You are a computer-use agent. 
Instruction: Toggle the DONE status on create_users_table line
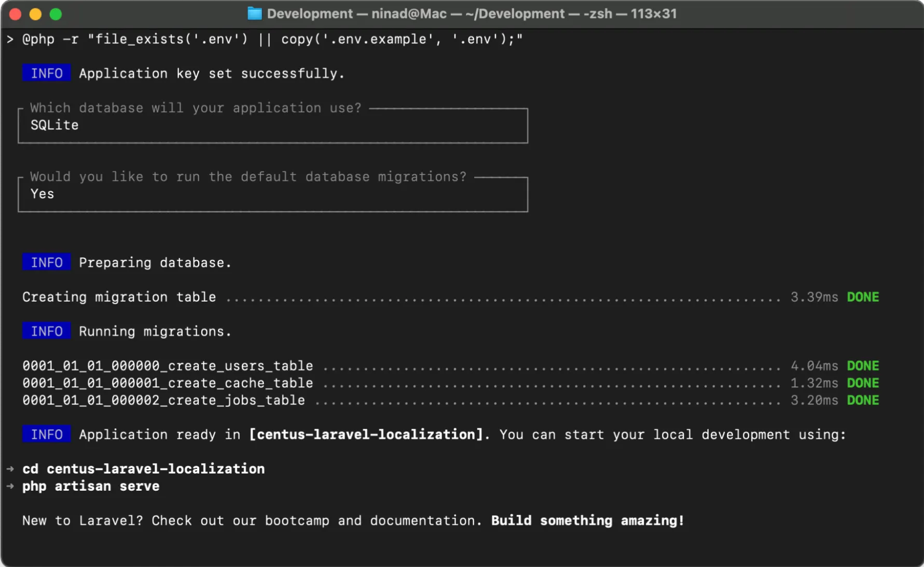863,366
